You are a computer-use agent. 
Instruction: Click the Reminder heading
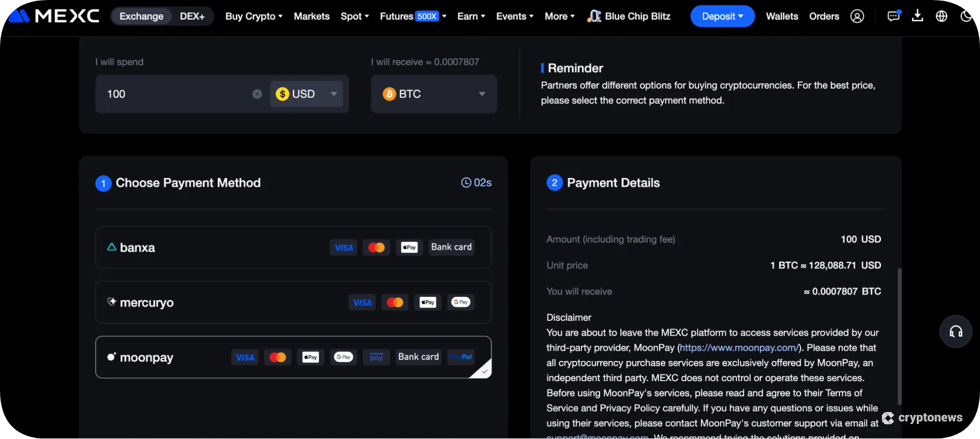click(575, 68)
